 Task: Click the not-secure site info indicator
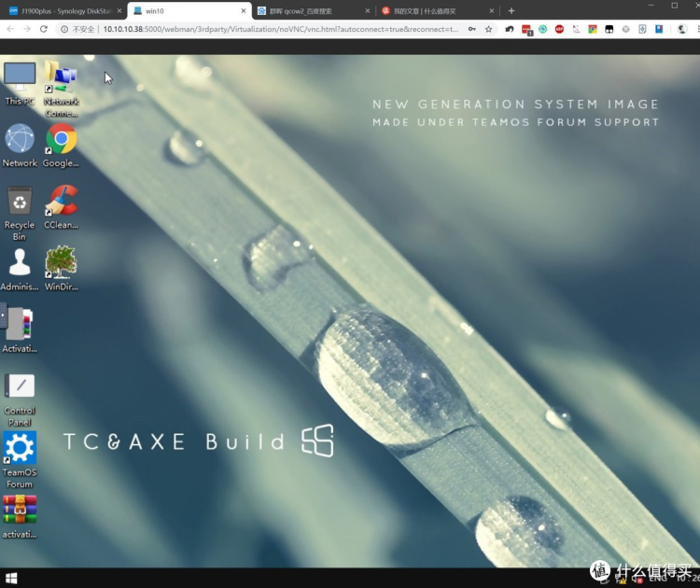pyautogui.click(x=77, y=29)
